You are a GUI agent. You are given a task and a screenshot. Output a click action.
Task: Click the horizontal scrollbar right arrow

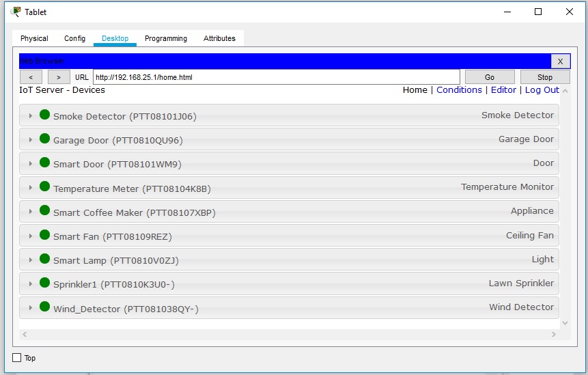click(x=553, y=334)
